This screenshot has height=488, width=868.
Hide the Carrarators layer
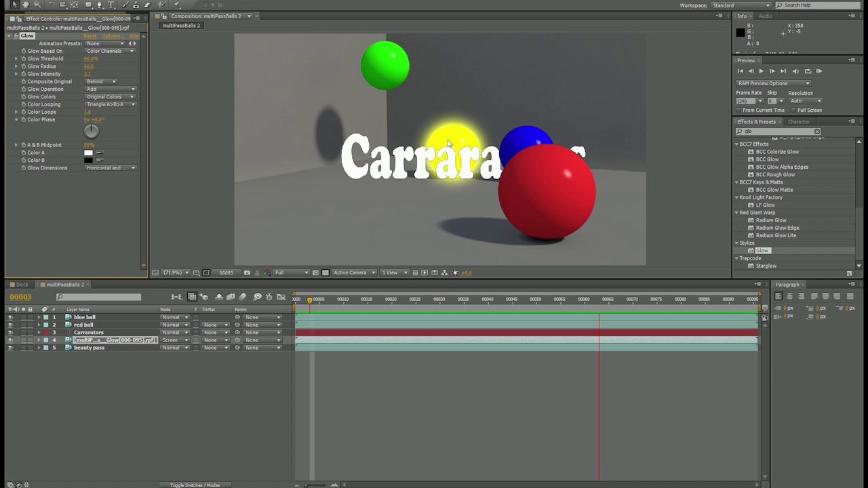[x=9, y=333]
